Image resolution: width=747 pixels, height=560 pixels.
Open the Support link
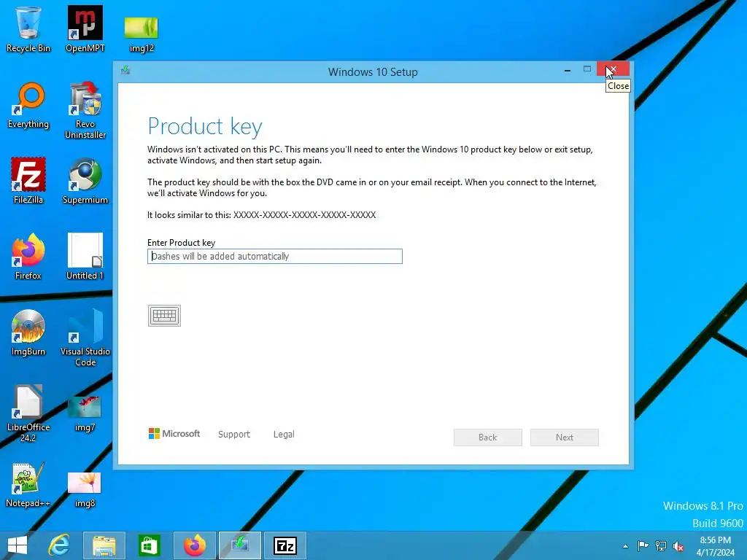pyautogui.click(x=234, y=435)
